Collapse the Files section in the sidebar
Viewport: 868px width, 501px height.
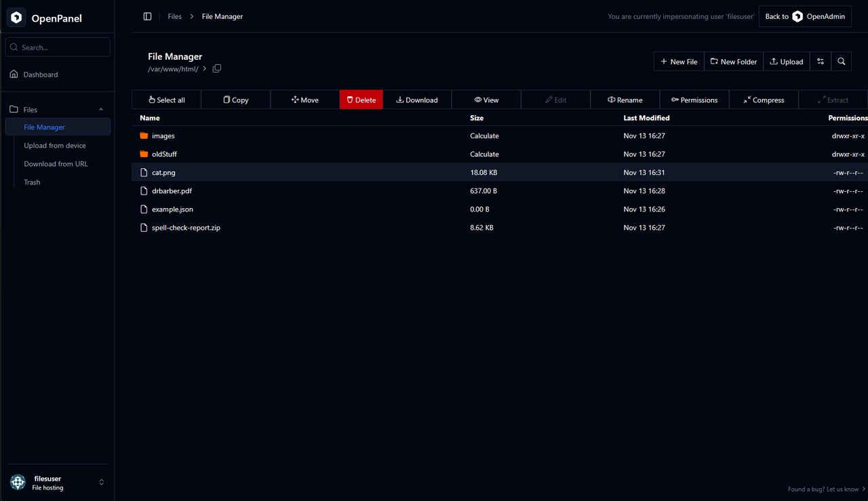[100, 109]
